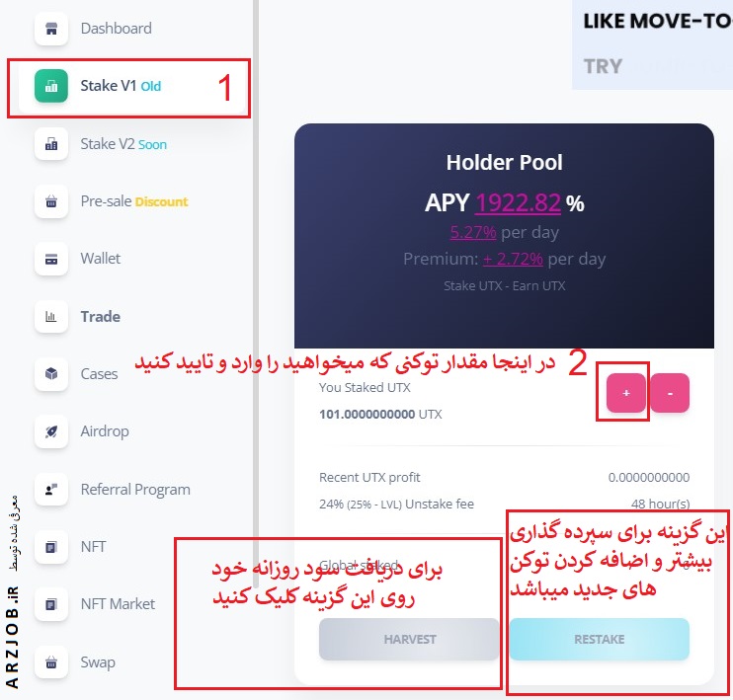Open the Dashboard shop icon
The height and width of the screenshot is (700, 733).
tap(51, 29)
